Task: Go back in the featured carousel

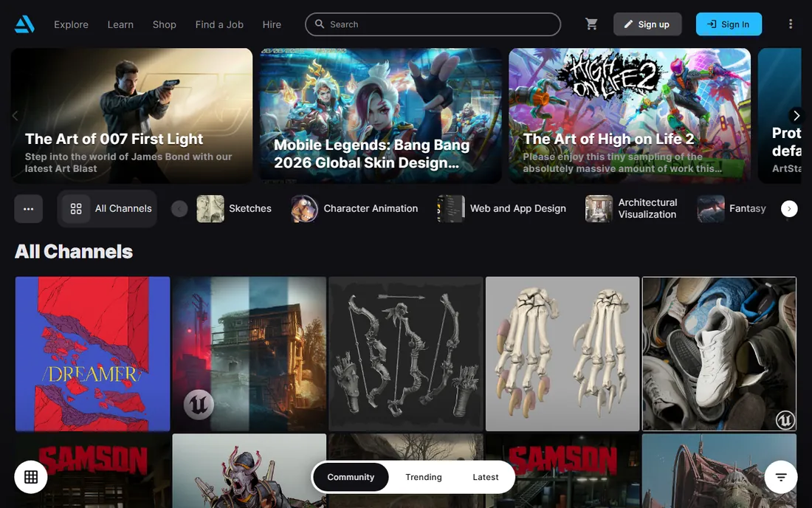Action: pyautogui.click(x=15, y=115)
